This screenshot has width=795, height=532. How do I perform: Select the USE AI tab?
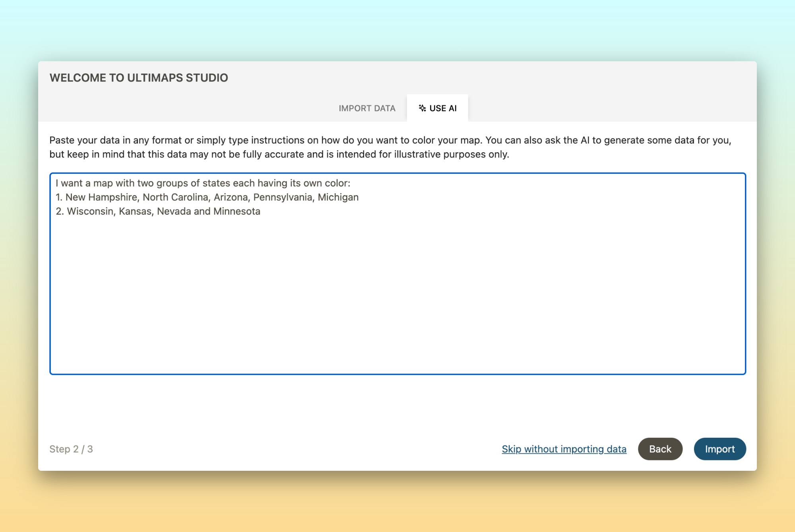pyautogui.click(x=442, y=108)
